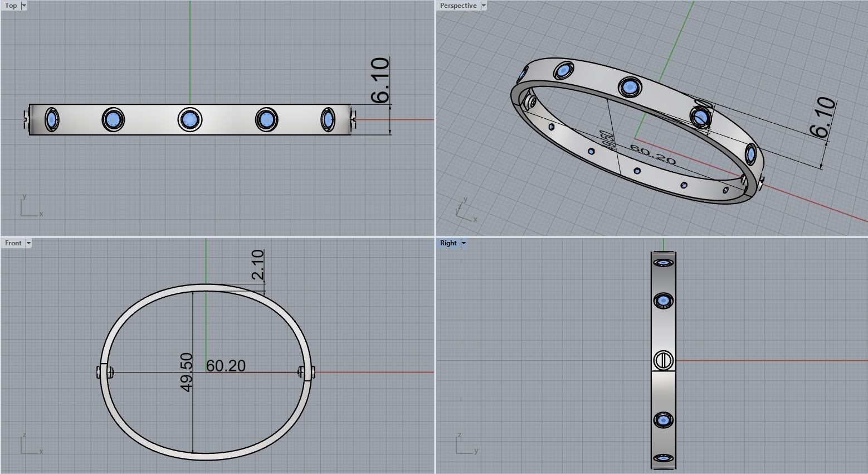Screen dimensions: 868x474
Task: Click the 2.10 dimension in Front view
Action: point(257,265)
